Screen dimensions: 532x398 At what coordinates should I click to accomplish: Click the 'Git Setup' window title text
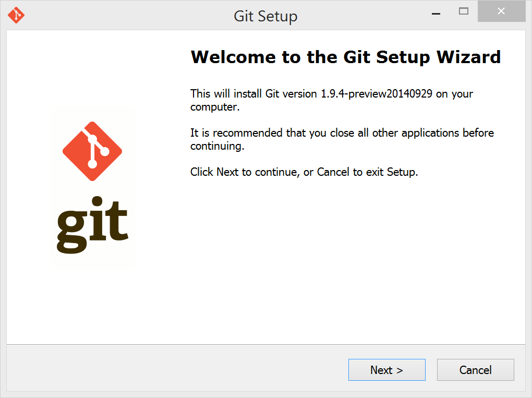coord(265,16)
